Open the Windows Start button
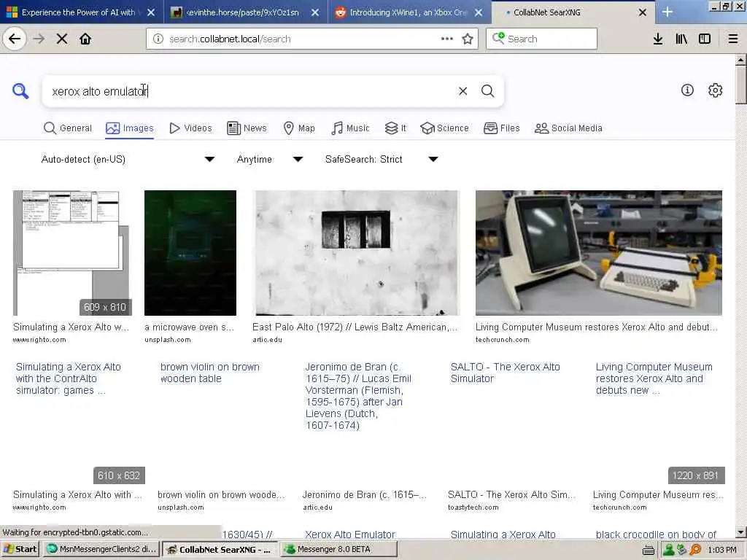The width and height of the screenshot is (747, 560). coord(20,549)
